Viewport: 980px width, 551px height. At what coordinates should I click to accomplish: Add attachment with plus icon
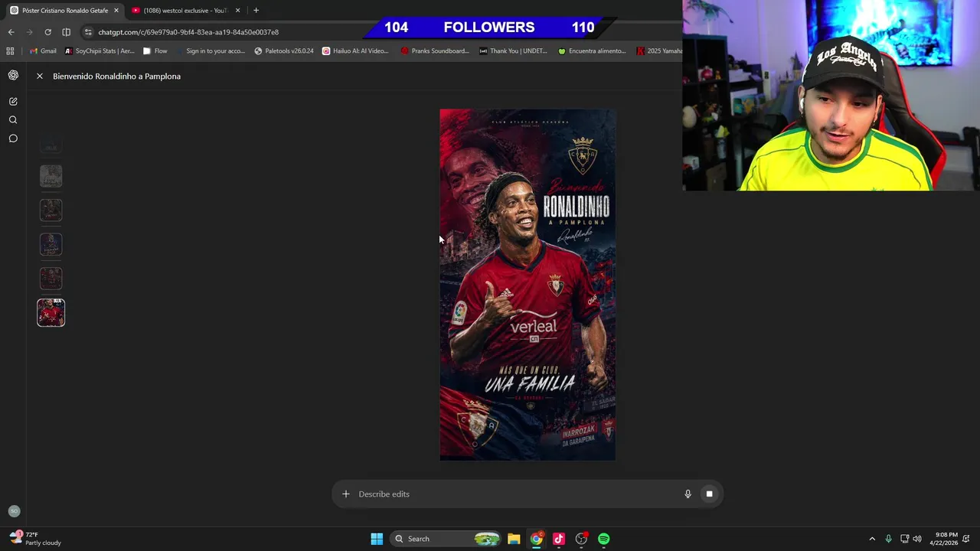(346, 494)
